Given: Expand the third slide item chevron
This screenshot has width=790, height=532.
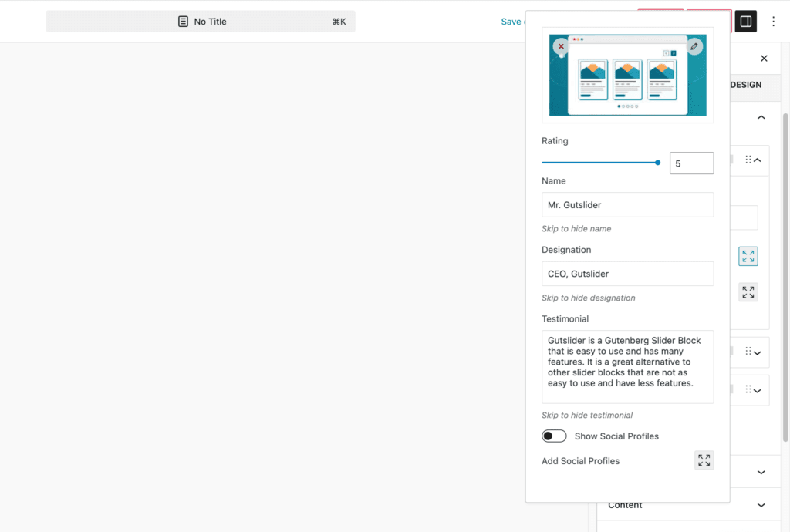Looking at the screenshot, I should point(758,391).
